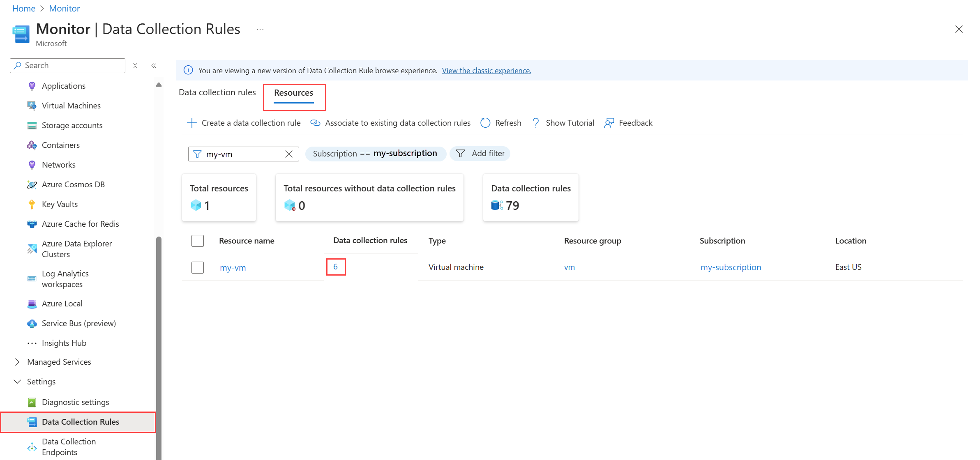This screenshot has width=980, height=460.
Task: Toggle the select-all header checkbox
Action: 198,241
